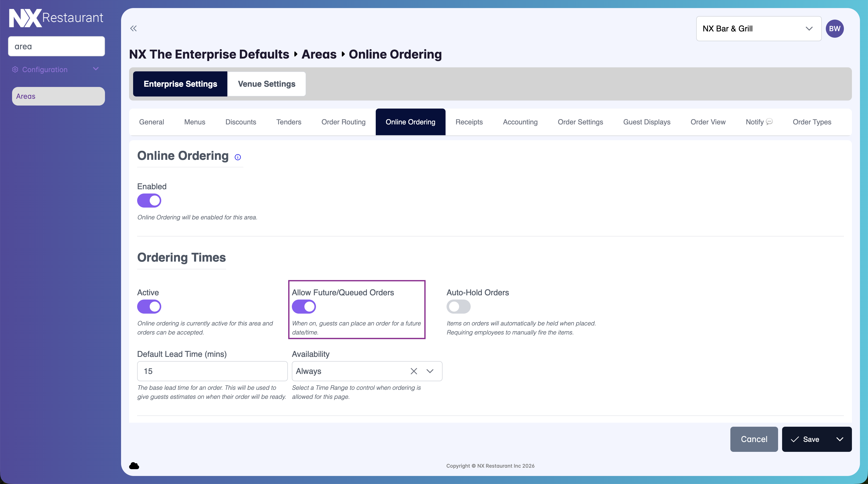The width and height of the screenshot is (868, 484).
Task: Enable the Auto-Hold Orders toggle
Action: point(458,306)
